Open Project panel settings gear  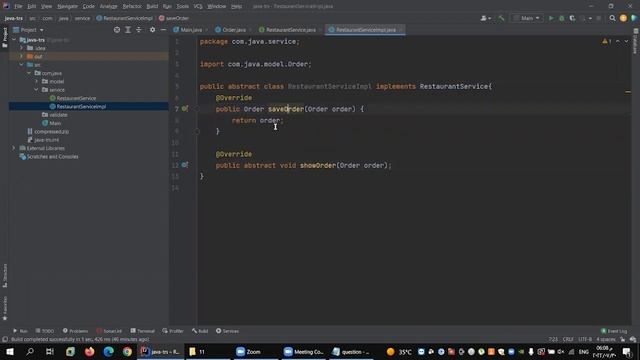[x=152, y=30]
